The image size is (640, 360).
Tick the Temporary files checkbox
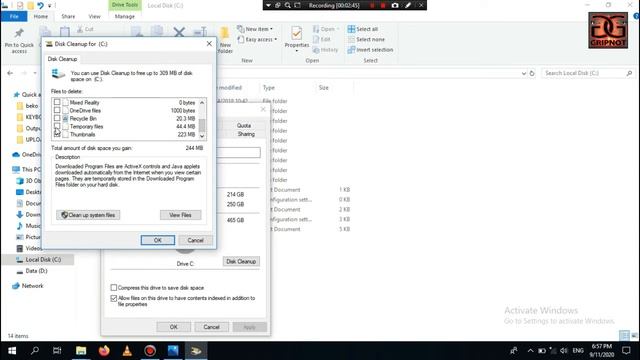point(57,126)
